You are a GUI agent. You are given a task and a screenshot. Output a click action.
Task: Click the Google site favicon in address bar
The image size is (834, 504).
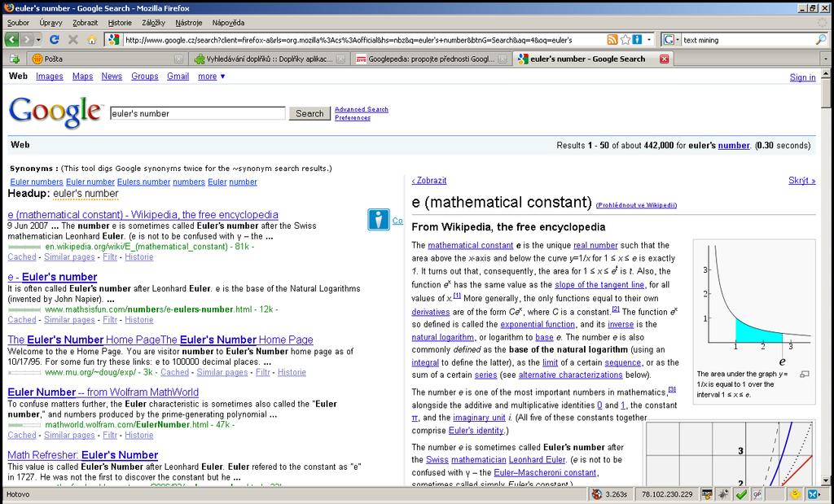(113, 40)
